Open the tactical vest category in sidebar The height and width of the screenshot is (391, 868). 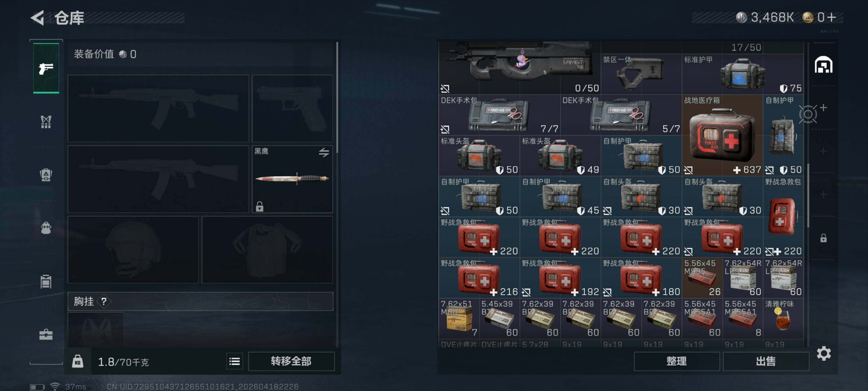46,122
